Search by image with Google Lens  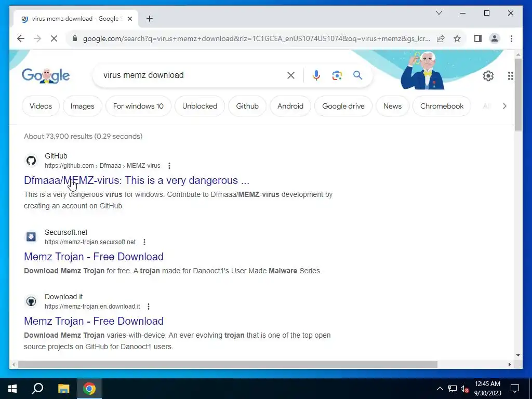coord(337,75)
